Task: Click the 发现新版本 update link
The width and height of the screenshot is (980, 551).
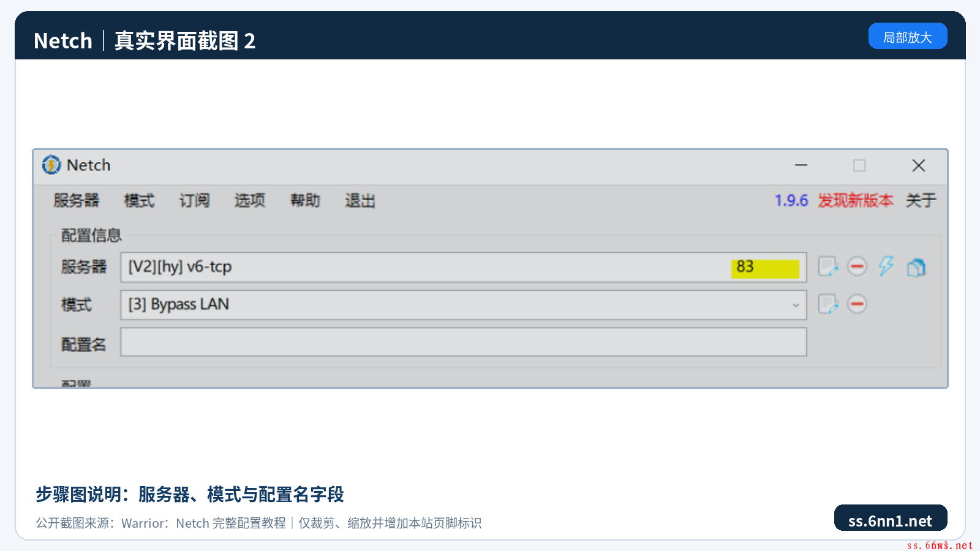Action: [856, 200]
